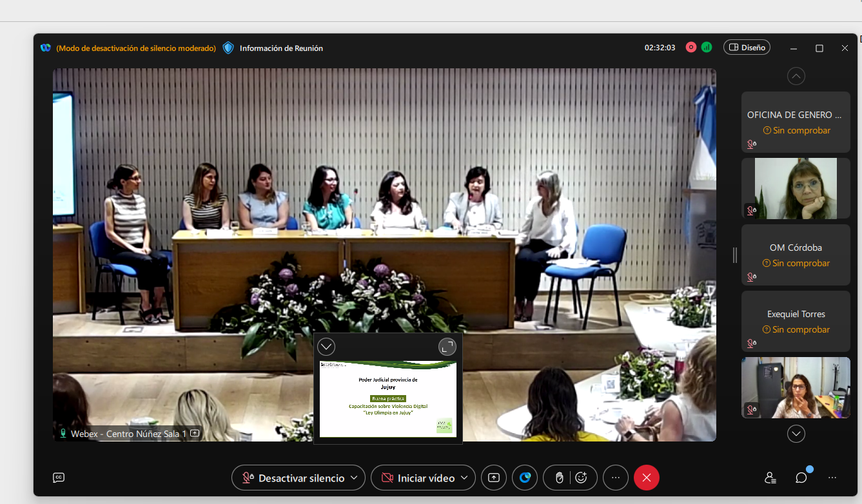Collapse the shared presentation preview with chevron

(326, 347)
